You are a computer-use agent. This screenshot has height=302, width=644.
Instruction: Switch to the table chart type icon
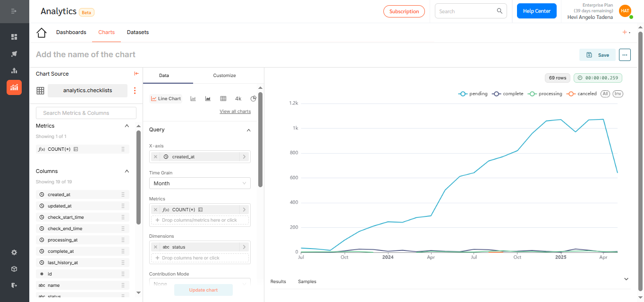[223, 99]
